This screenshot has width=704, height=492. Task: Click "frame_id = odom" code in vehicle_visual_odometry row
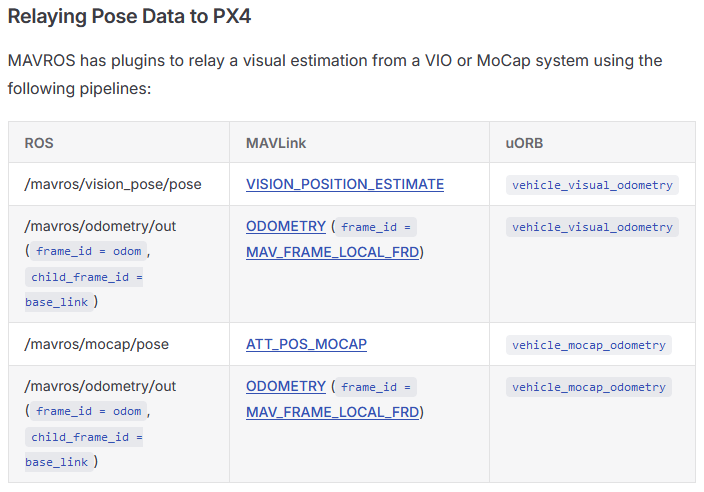coord(88,251)
